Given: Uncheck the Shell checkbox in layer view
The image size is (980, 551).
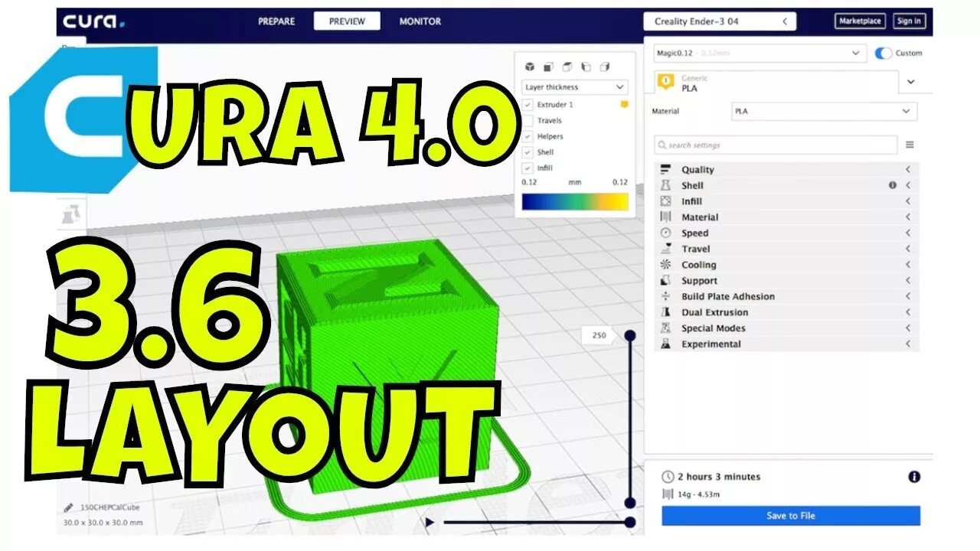Looking at the screenshot, I should pyautogui.click(x=528, y=152).
